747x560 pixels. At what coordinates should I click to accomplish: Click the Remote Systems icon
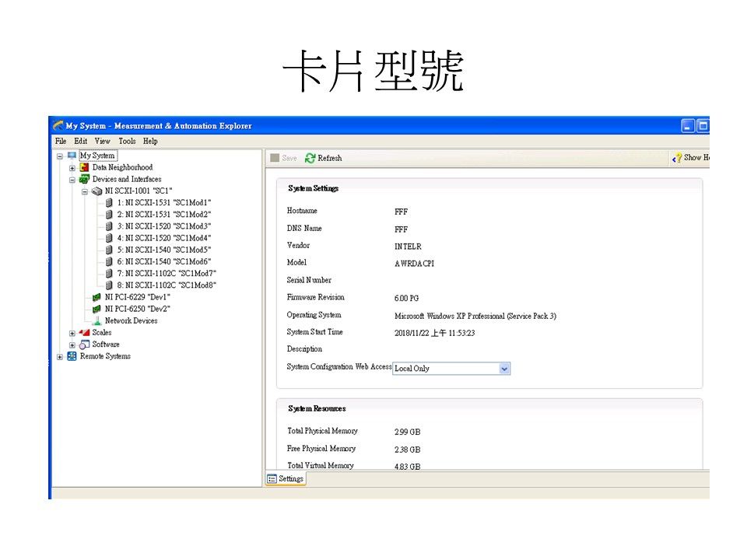coord(72,356)
